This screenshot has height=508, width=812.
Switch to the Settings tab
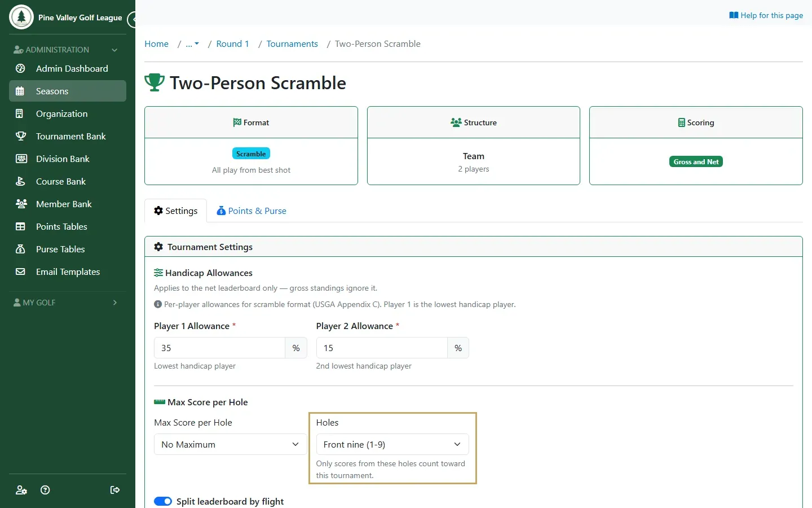[175, 211]
